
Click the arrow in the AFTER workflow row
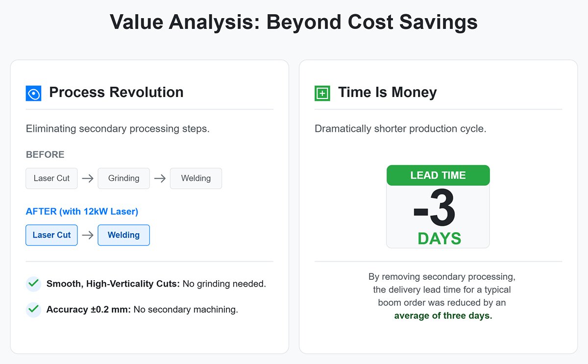click(87, 235)
